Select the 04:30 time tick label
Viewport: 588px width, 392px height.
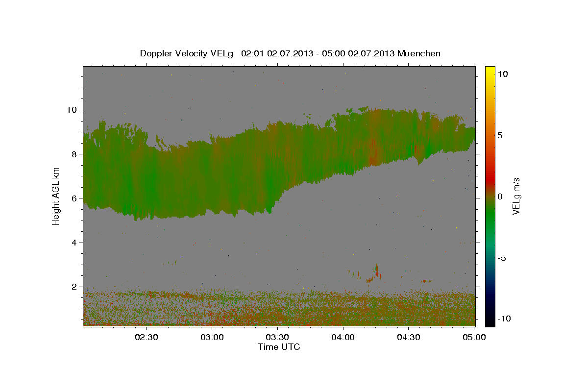408,337
